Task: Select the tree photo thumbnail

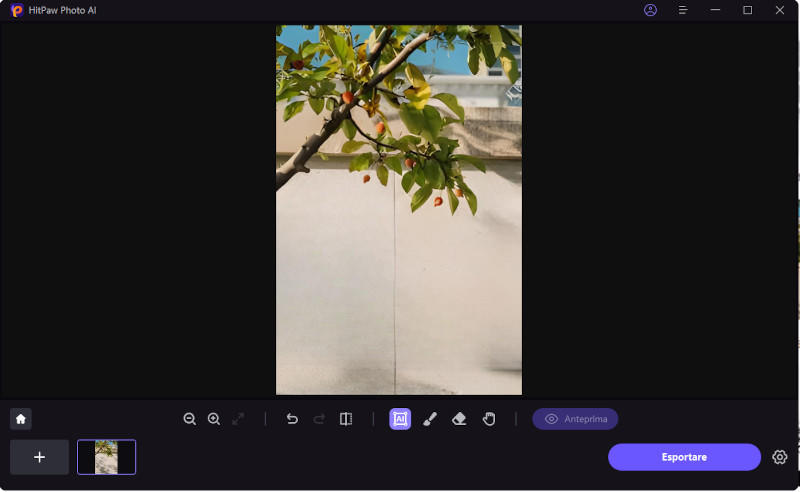Action: 106,457
